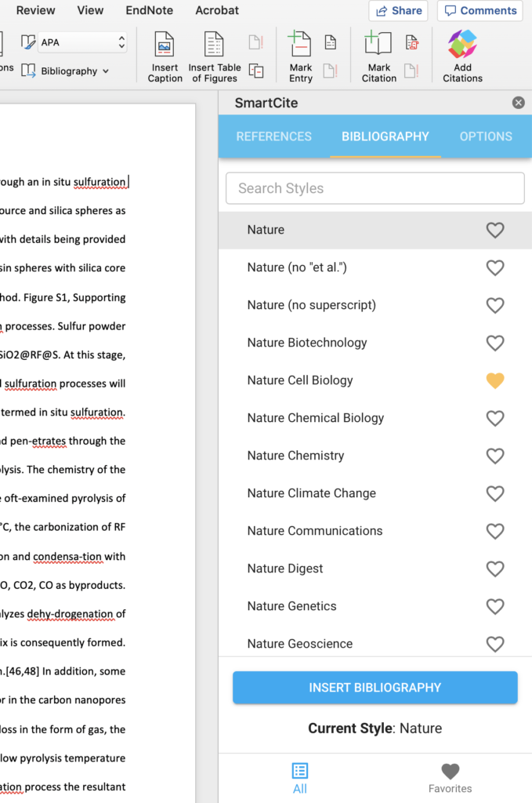
Task: Open the EndNote ribbon tab
Action: 150,10
